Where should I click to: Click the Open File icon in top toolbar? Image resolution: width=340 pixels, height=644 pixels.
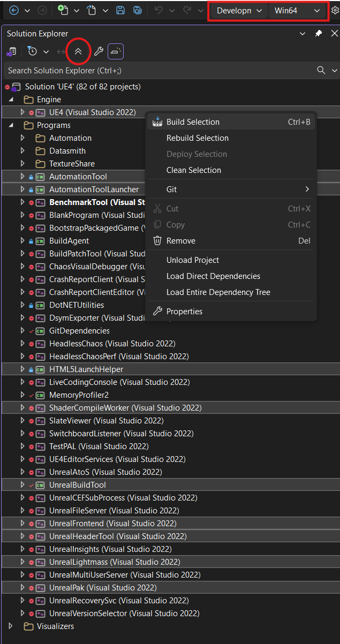(x=93, y=10)
